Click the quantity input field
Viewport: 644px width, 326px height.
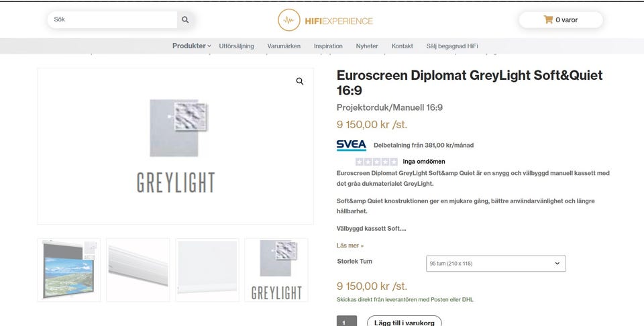[346, 322]
